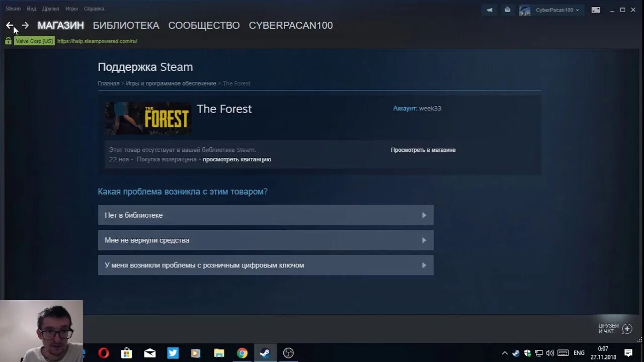Click the The Forest title text
The height and width of the screenshot is (362, 644).
pos(224,109)
